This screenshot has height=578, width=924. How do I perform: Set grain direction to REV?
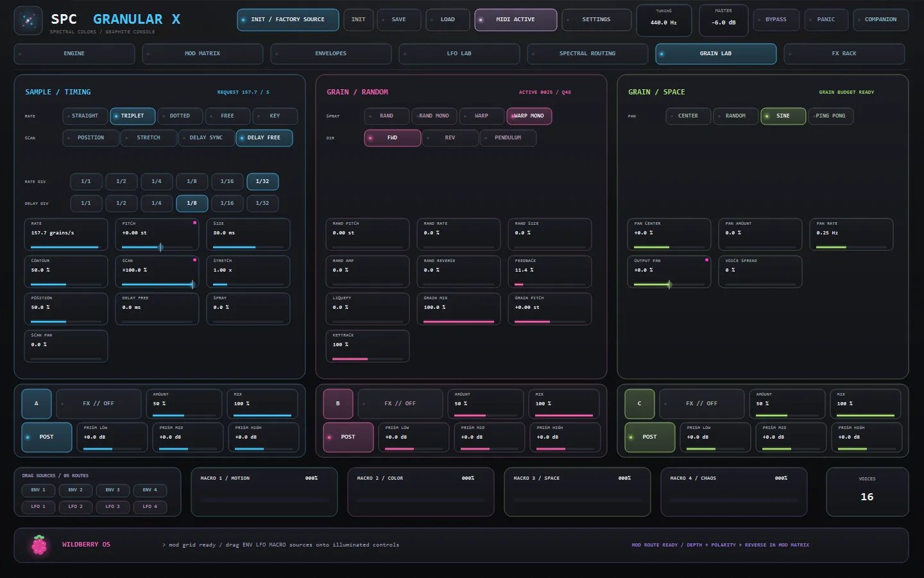coord(450,138)
